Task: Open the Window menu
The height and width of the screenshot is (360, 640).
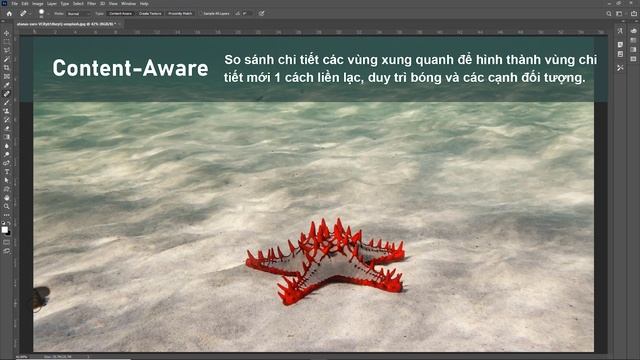Action: tap(128, 4)
